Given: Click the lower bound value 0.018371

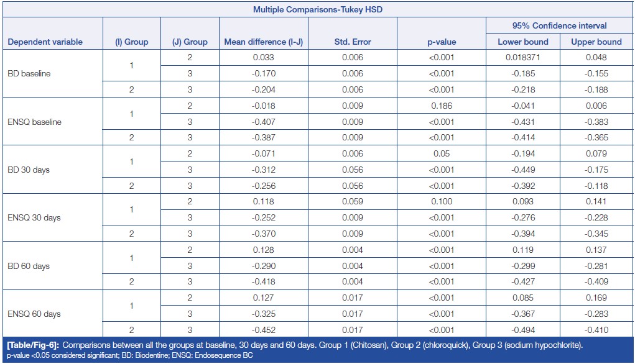Looking at the screenshot, I should 522,58.
